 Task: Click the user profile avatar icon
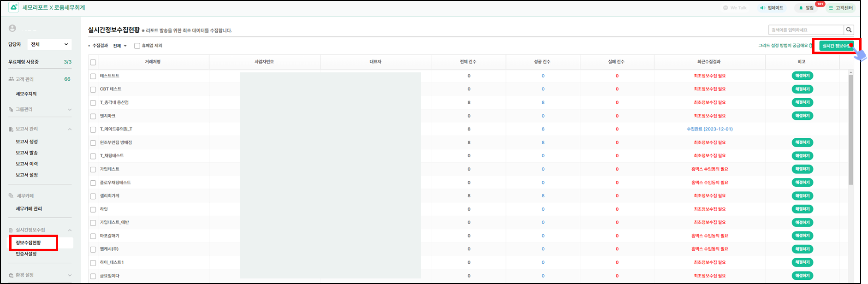point(12,29)
